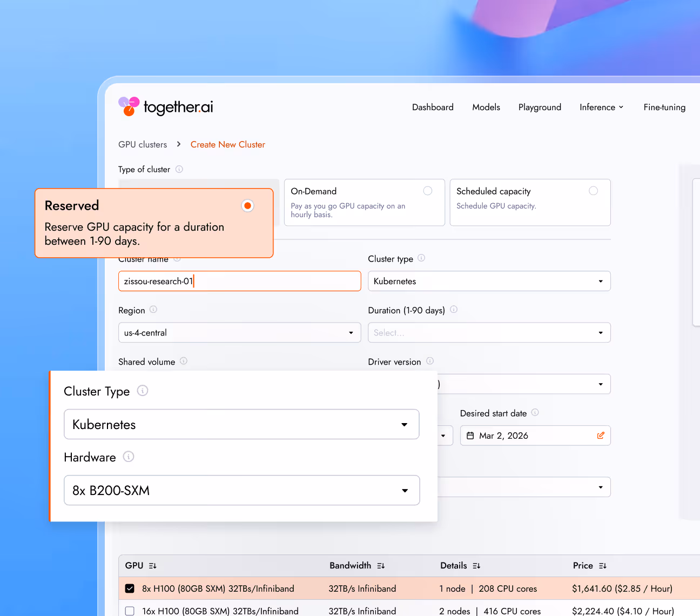Select the Reserved cluster radio button
The image size is (700, 616).
(247, 206)
